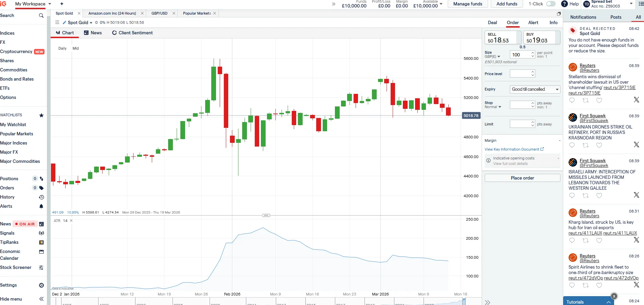Open Client Sentiment tab
This screenshot has width=644, height=305.
click(x=132, y=33)
